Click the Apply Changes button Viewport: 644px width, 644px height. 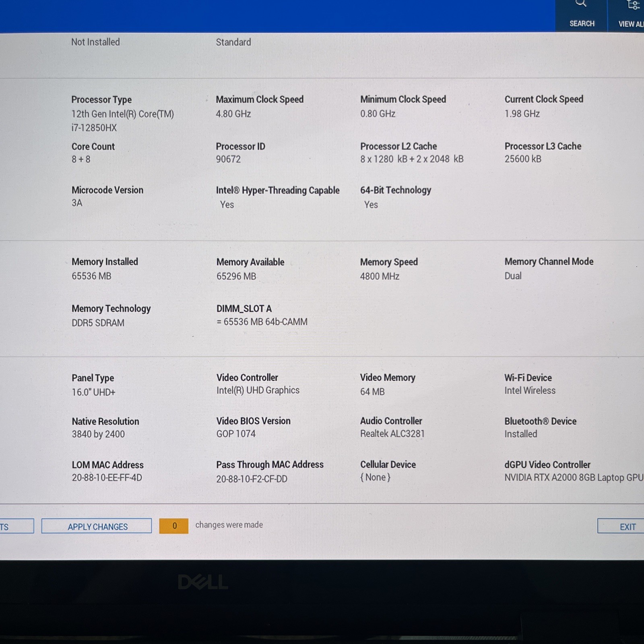[x=97, y=526]
